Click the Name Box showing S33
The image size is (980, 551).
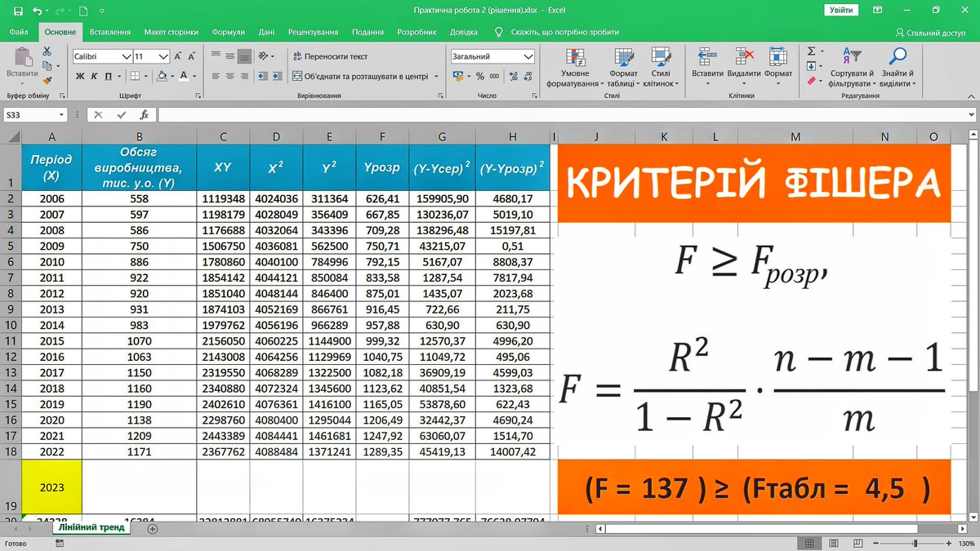(34, 115)
